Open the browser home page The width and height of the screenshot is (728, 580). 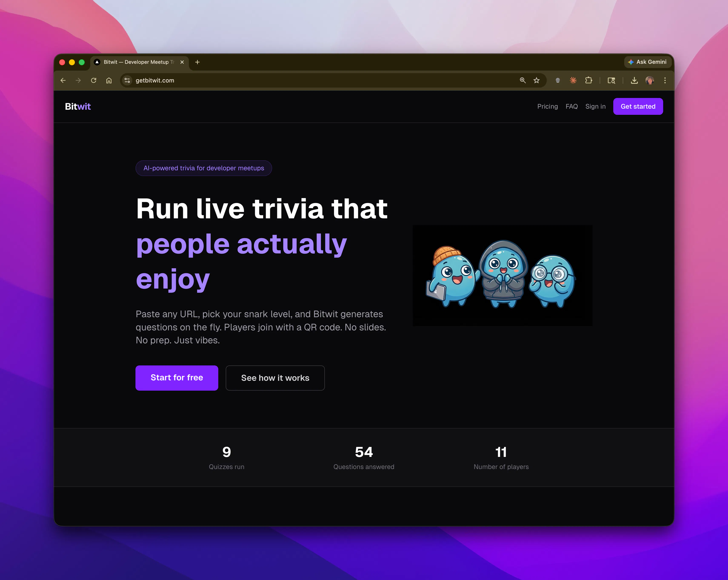click(109, 80)
